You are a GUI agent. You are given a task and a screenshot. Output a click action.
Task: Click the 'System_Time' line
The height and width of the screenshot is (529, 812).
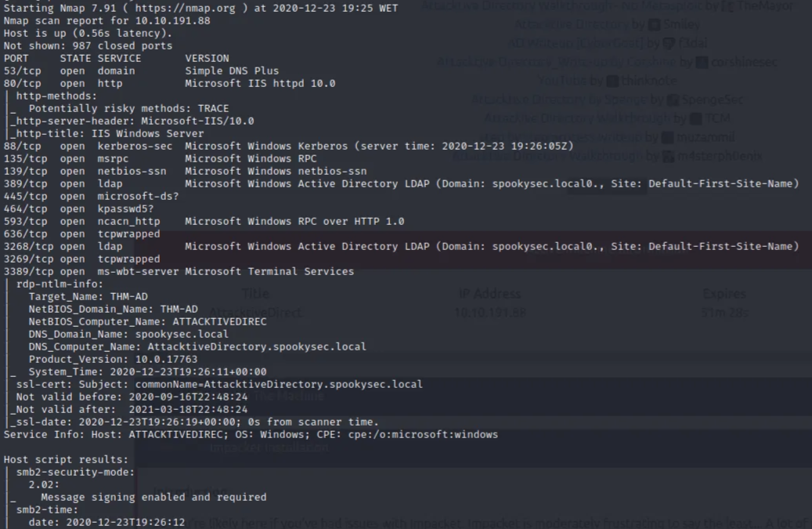click(147, 372)
